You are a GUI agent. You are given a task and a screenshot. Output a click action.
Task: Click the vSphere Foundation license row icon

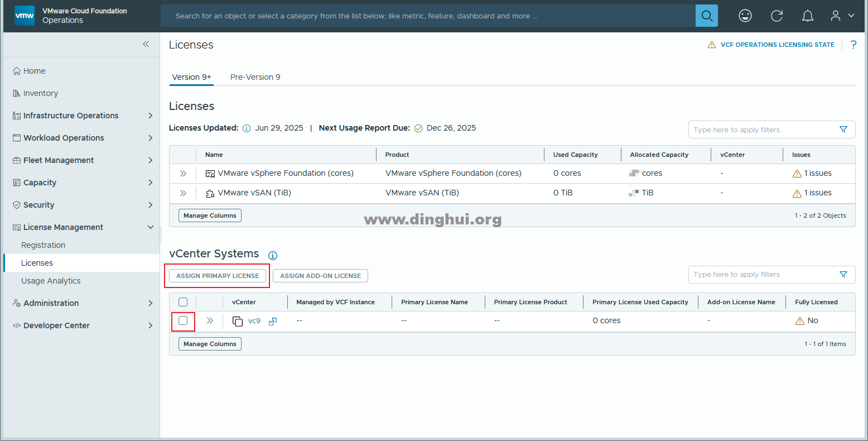[210, 174]
